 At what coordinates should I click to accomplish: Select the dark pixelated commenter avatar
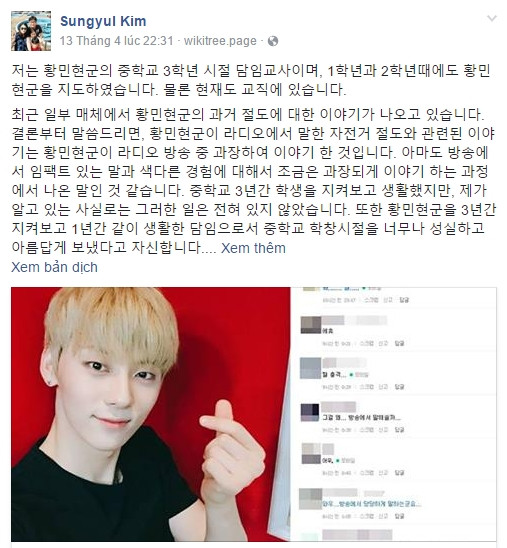click(x=310, y=412)
